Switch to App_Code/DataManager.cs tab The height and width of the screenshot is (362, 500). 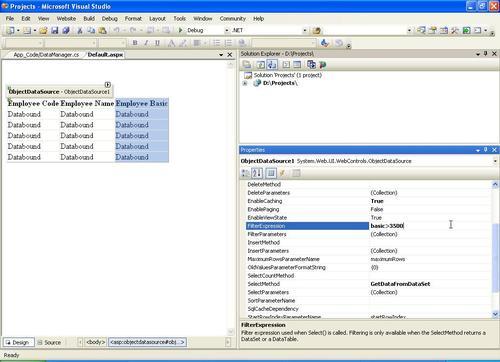46,55
